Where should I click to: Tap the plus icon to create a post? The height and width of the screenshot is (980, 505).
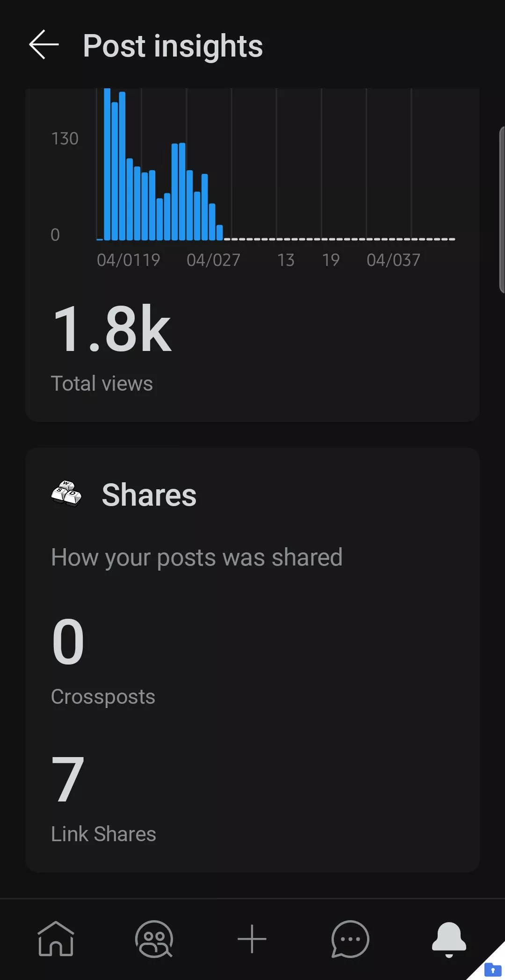252,938
